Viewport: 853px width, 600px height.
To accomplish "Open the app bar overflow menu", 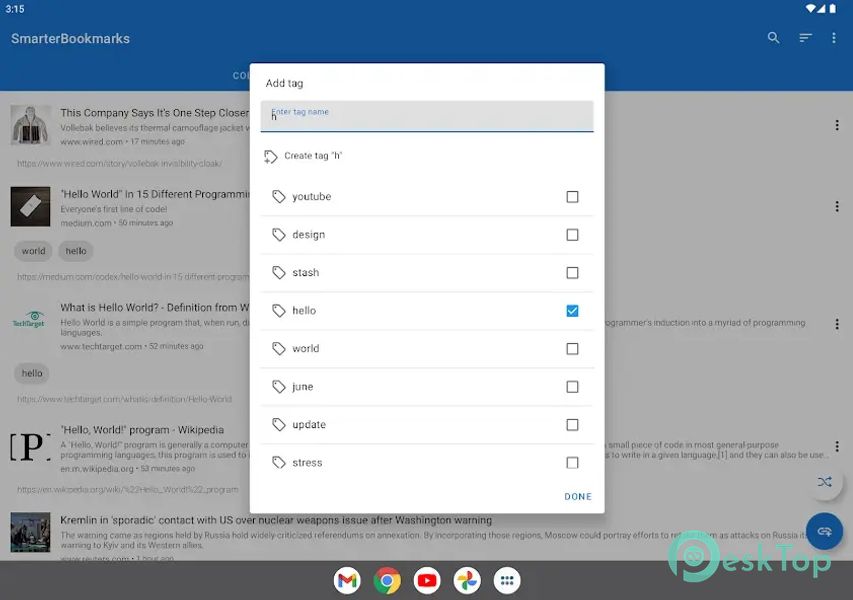I will [x=833, y=38].
